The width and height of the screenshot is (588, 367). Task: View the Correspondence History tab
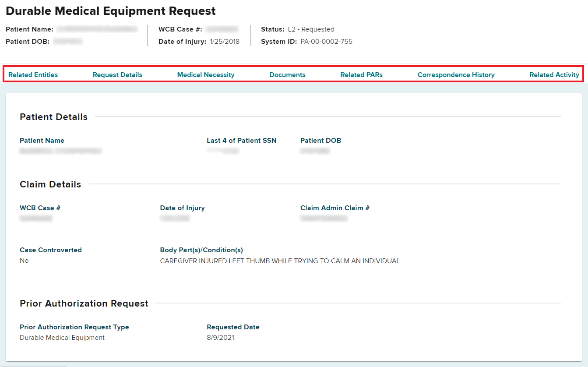coord(456,75)
